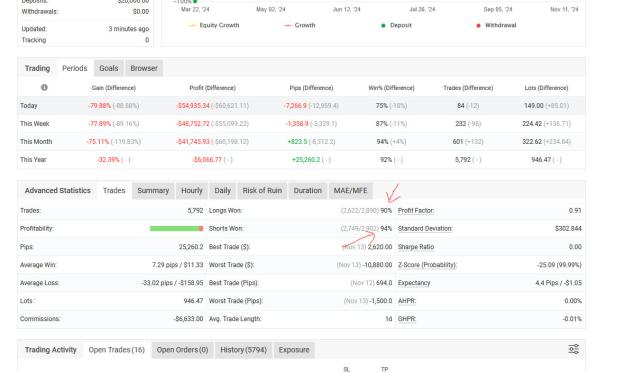Click Lots (Difference) column header

[546, 88]
